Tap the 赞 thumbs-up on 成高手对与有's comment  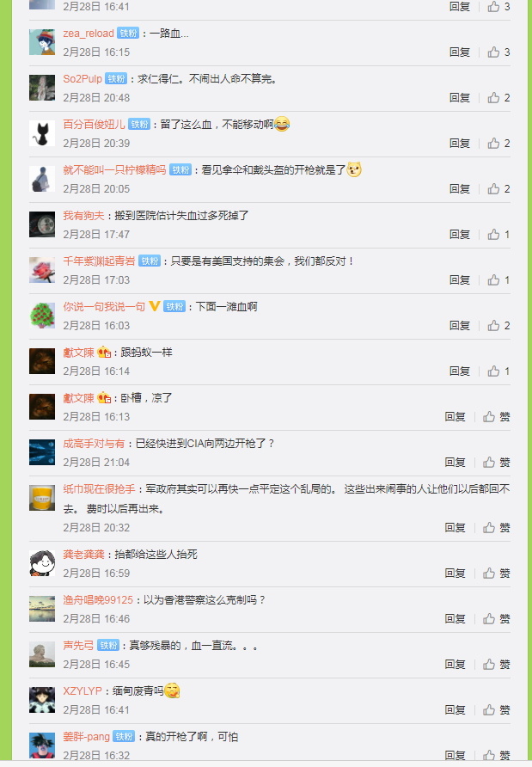pyautogui.click(x=496, y=463)
